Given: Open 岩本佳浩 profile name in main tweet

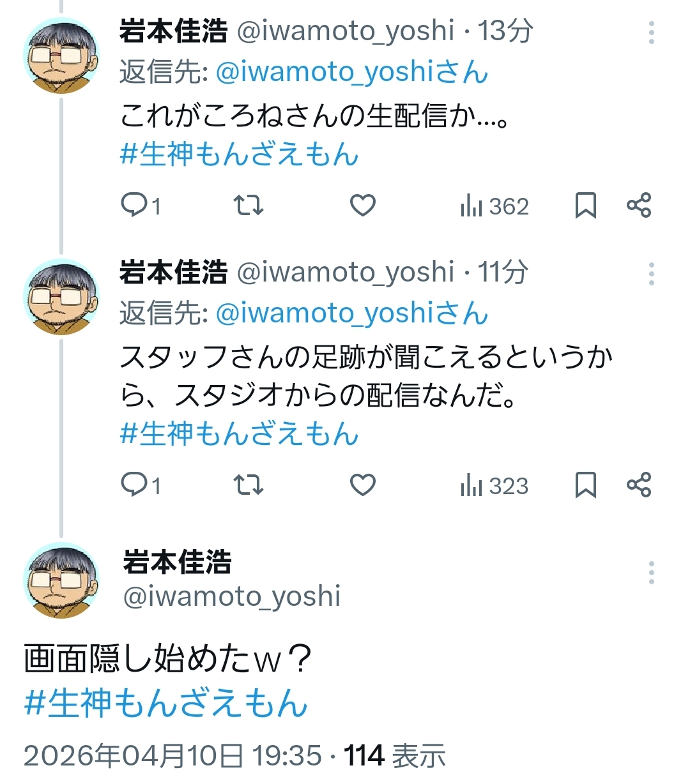Looking at the screenshot, I should point(177,562).
